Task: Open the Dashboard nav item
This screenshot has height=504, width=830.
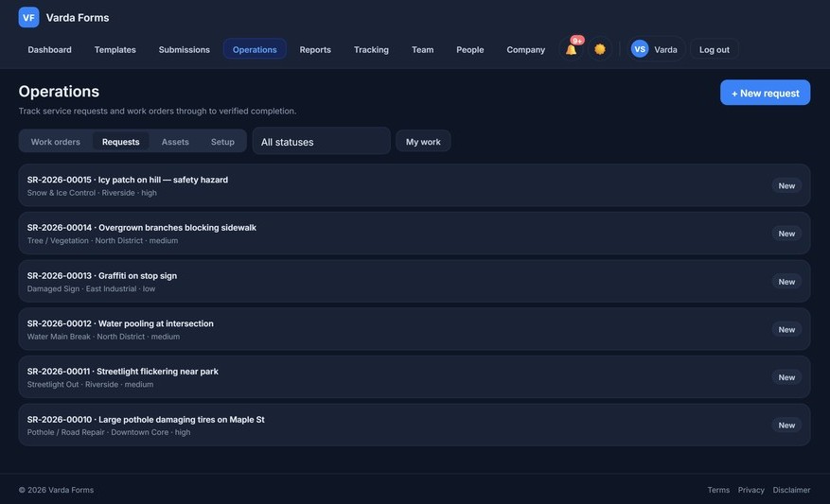Action: coord(50,50)
